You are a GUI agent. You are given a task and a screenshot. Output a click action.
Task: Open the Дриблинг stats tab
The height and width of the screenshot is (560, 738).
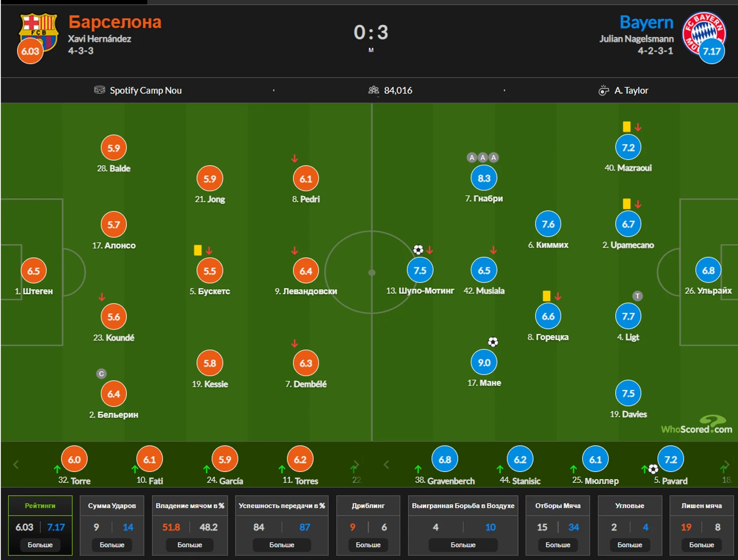click(x=368, y=505)
